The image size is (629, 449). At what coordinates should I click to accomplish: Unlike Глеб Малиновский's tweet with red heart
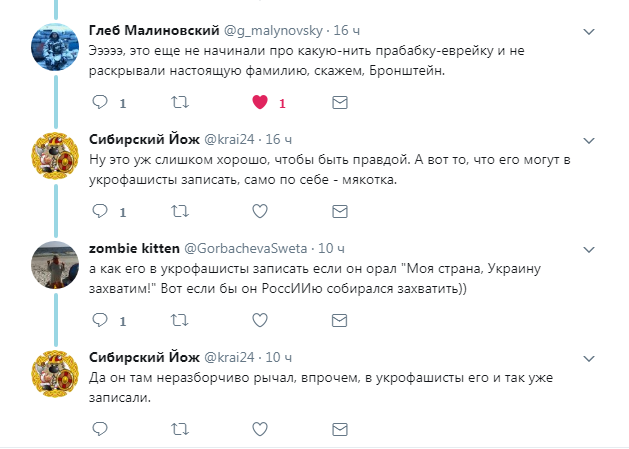(x=260, y=102)
